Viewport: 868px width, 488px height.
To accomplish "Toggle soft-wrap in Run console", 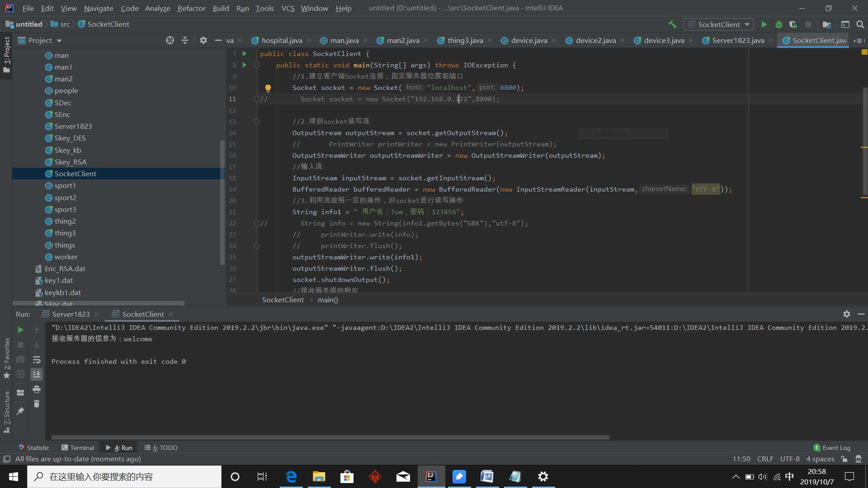I will (37, 360).
